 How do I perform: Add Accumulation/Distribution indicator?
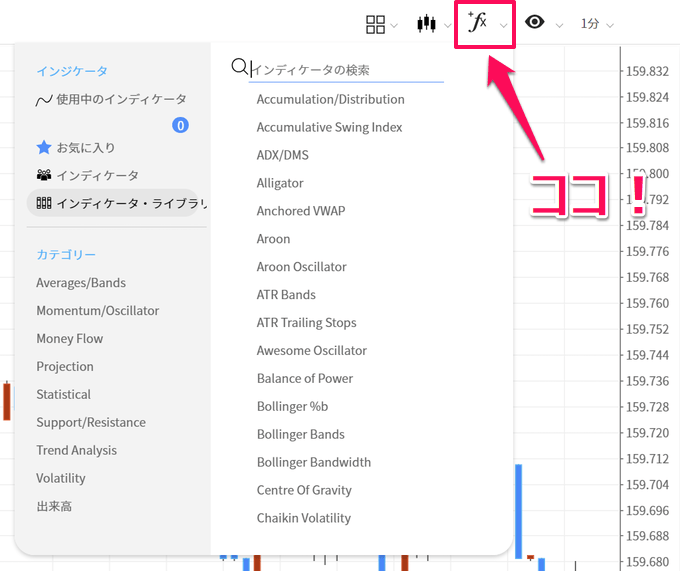pos(330,100)
